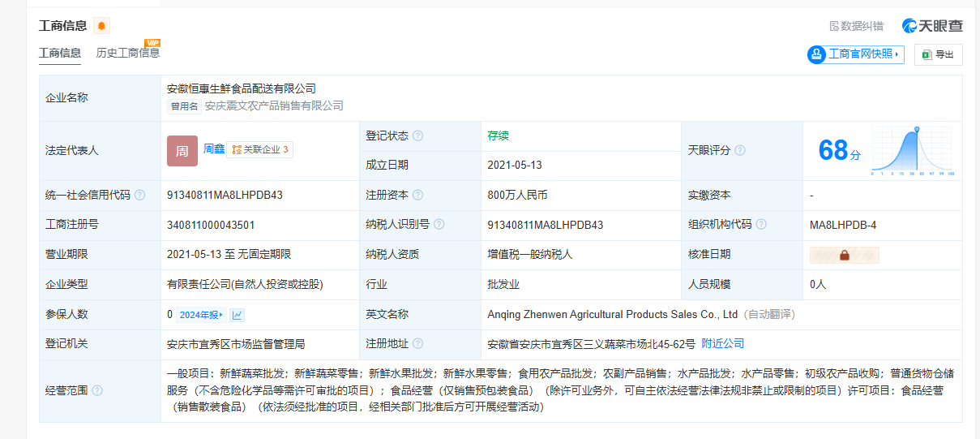The width and height of the screenshot is (980, 439).
Task: Select credit code 91340811MA8LHPDB43 in 统一社会信用代码 row
Action: (x=225, y=196)
